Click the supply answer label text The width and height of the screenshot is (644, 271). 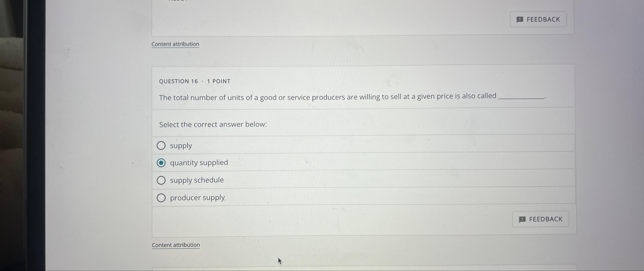coord(181,145)
